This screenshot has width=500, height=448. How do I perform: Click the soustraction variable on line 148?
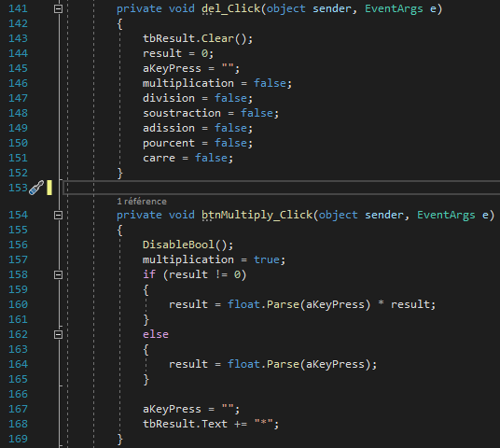182,113
